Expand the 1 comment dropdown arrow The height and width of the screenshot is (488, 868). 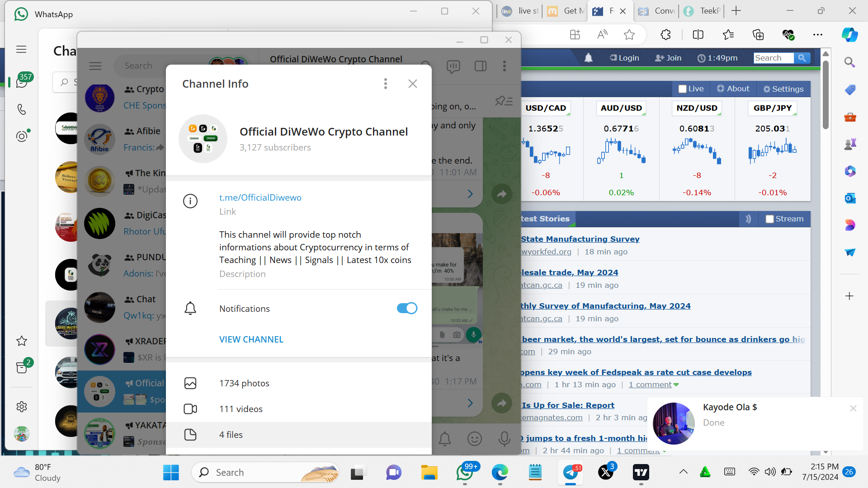tap(676, 385)
